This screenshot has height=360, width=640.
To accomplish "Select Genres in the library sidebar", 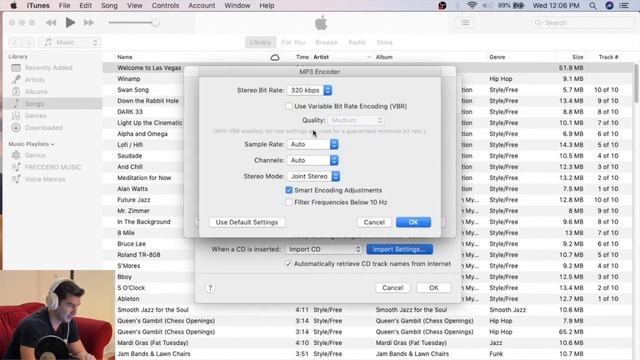I will point(36,116).
